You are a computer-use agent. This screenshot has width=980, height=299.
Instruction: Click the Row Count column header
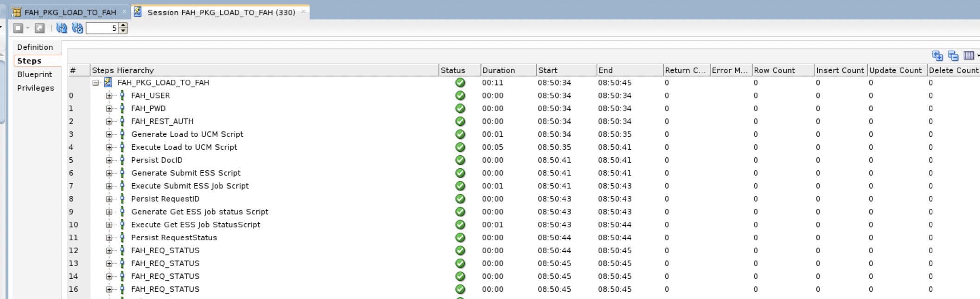pos(783,70)
